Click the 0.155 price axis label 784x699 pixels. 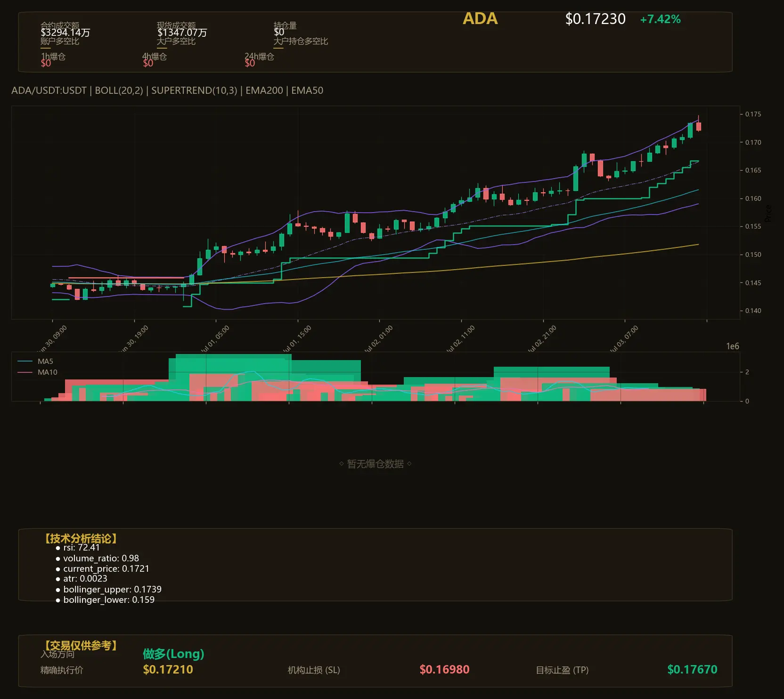pyautogui.click(x=753, y=226)
